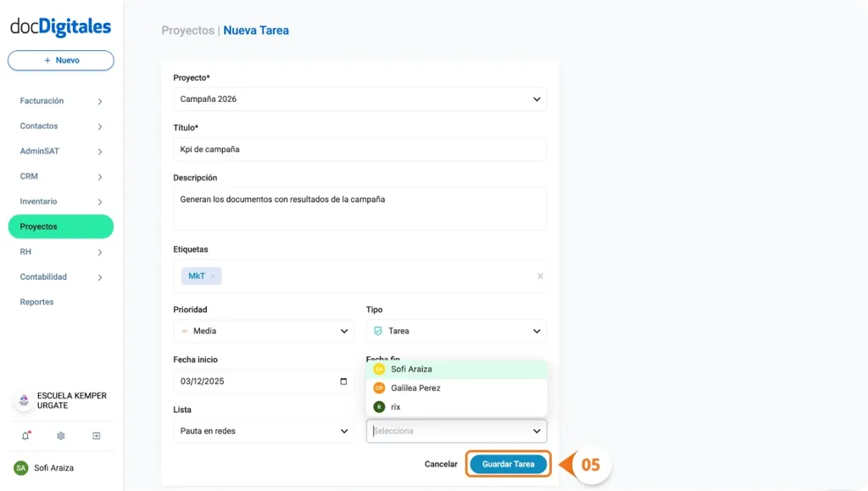Click the docDigitales logo

[61, 26]
